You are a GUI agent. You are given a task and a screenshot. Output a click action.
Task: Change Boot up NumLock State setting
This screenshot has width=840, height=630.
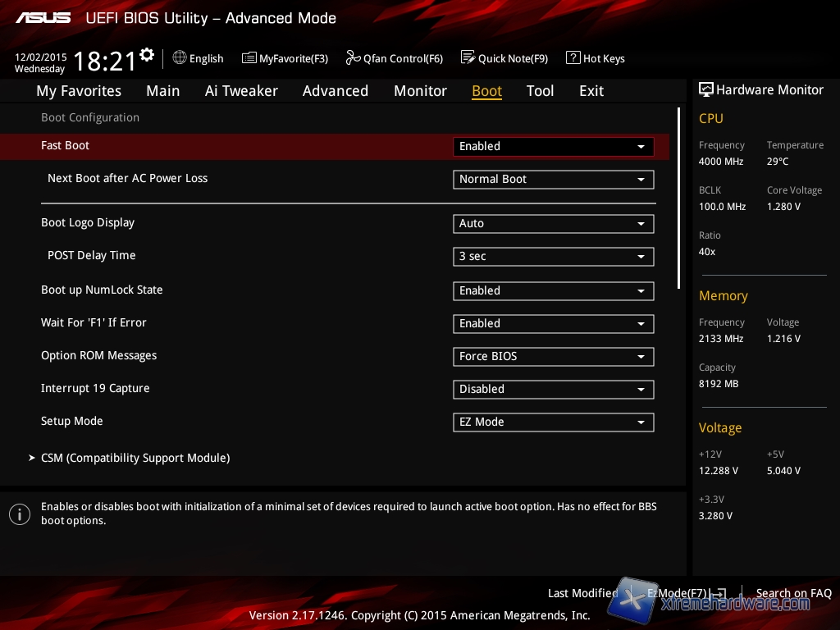coord(553,290)
